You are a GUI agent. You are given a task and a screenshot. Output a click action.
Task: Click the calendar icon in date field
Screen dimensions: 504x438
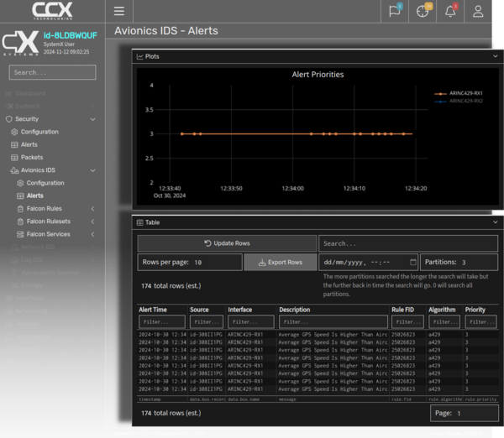[x=412, y=263]
